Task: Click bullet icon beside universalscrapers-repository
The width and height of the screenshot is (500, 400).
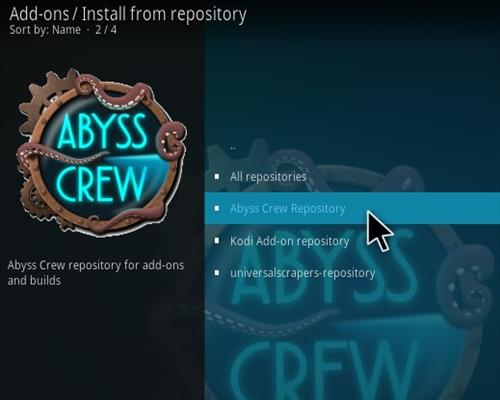Action: [x=217, y=273]
